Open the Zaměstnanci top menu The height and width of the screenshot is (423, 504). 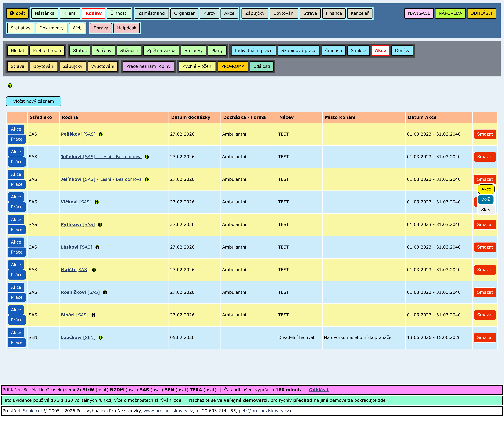[x=152, y=13]
